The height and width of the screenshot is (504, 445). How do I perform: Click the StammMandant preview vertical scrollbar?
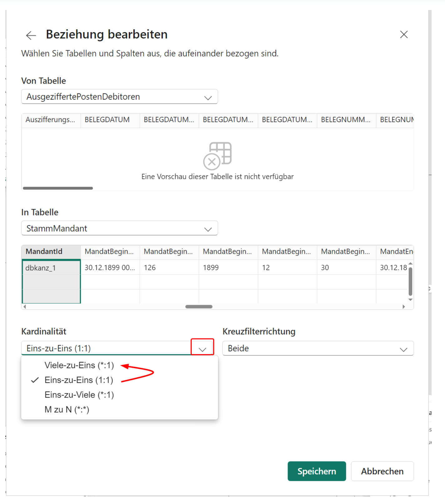click(410, 281)
